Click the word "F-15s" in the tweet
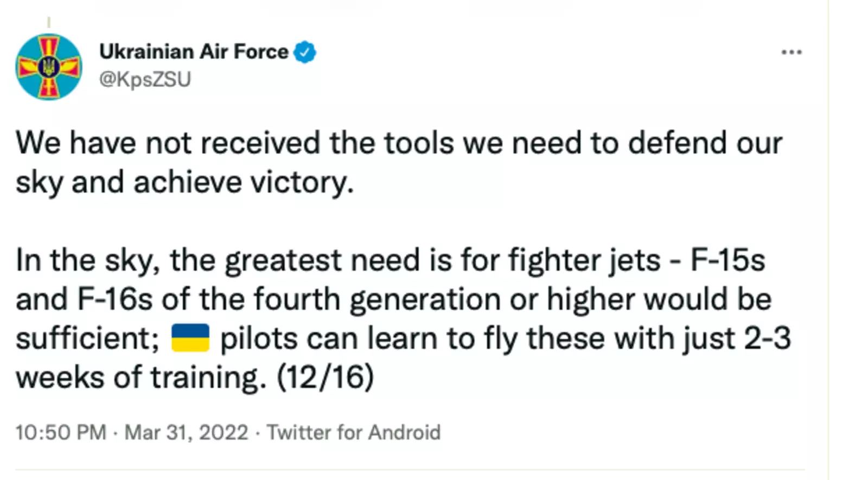This screenshot has width=868, height=480. pyautogui.click(x=727, y=260)
